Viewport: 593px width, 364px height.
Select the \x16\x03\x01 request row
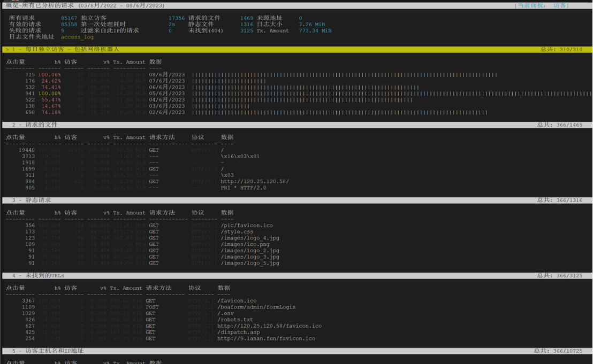(141, 156)
